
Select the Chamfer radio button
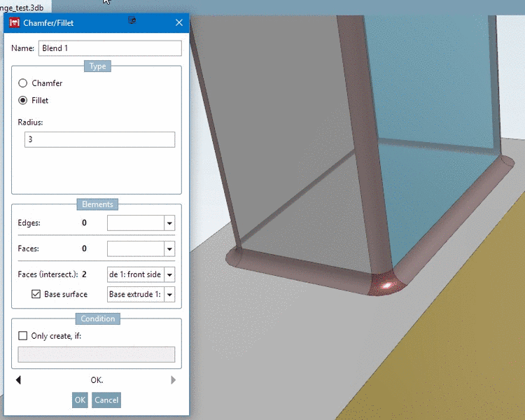(x=23, y=83)
